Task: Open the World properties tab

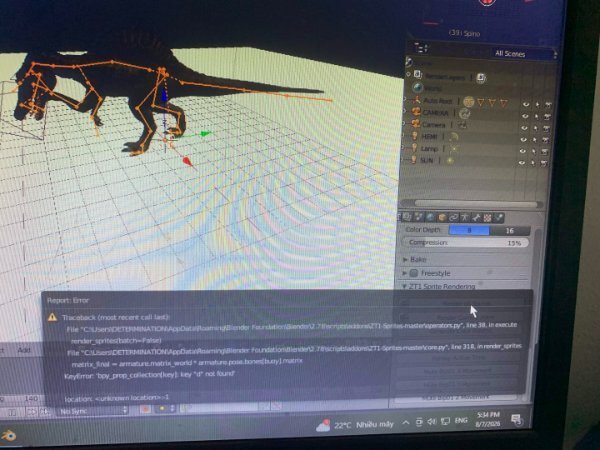Action: (430, 217)
